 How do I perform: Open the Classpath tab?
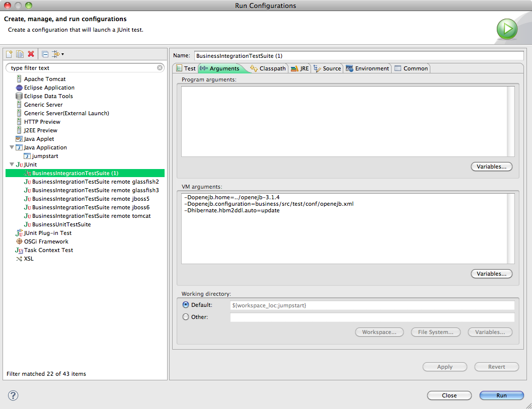click(x=268, y=68)
